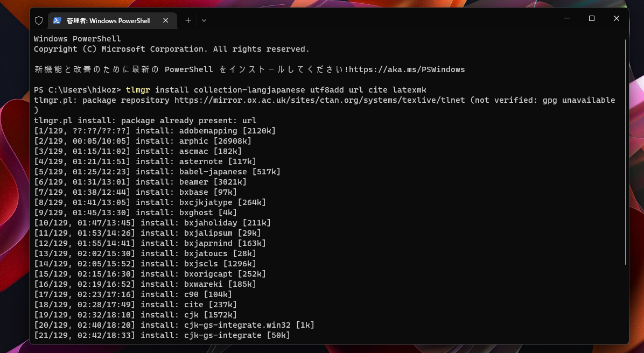Click the 'tlmgr' command word
This screenshot has height=353, width=644.
click(138, 90)
